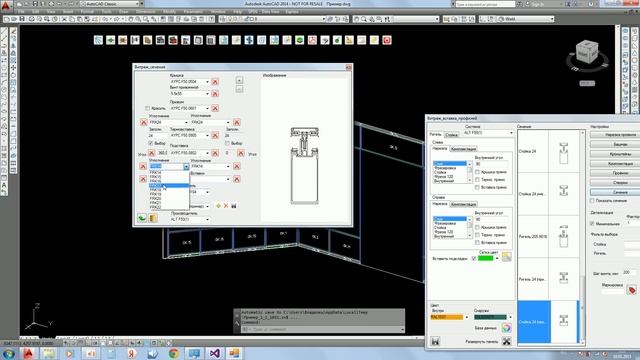This screenshot has height=360, width=640.
Task: Open the Производитель dropdown
Action: pos(207,220)
